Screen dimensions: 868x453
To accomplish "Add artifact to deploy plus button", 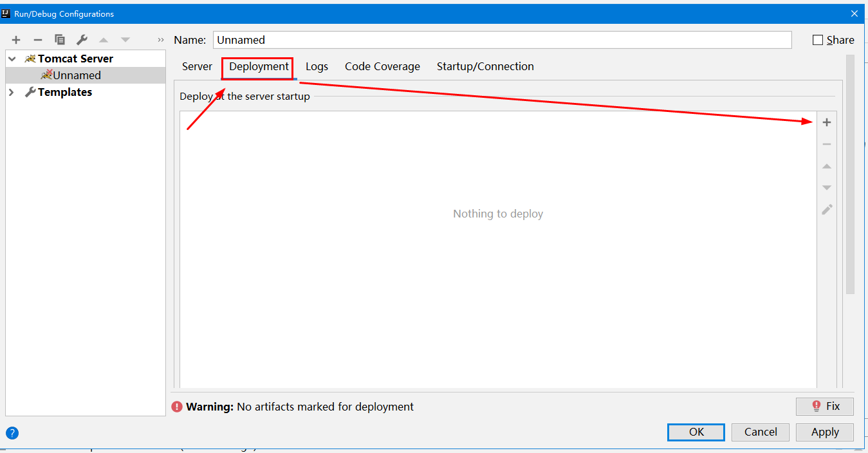I will point(827,122).
